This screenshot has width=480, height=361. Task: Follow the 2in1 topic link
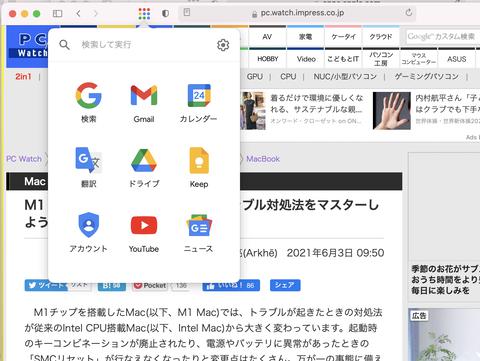23,76
